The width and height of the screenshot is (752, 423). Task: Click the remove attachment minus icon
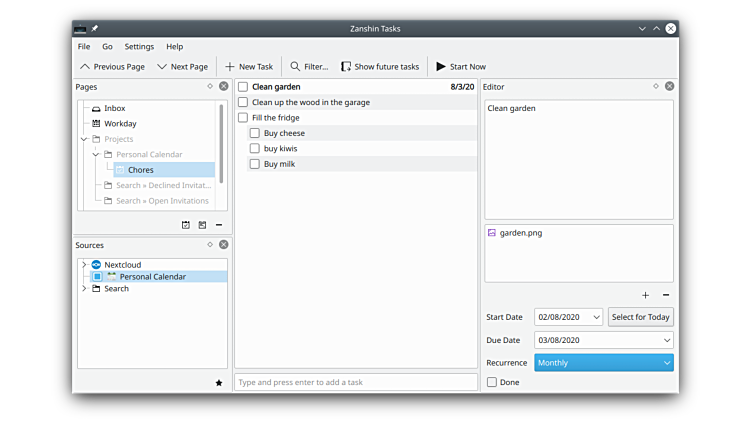[x=666, y=295]
